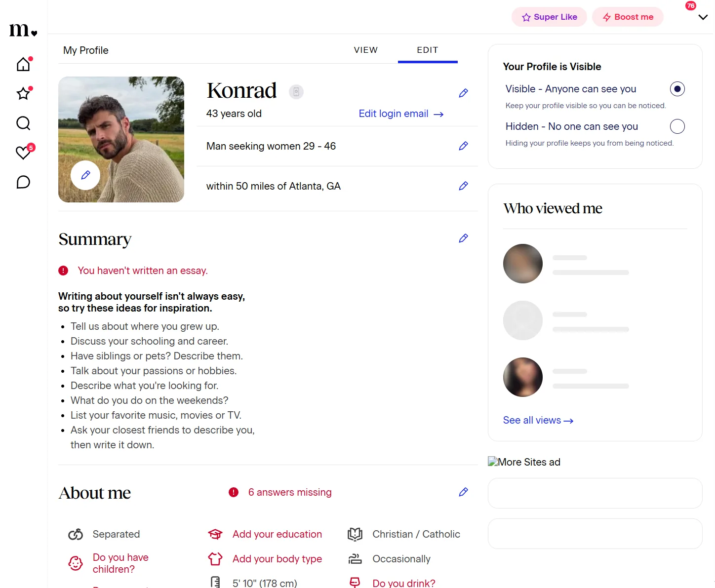Go to the Match logo home

[x=23, y=30]
